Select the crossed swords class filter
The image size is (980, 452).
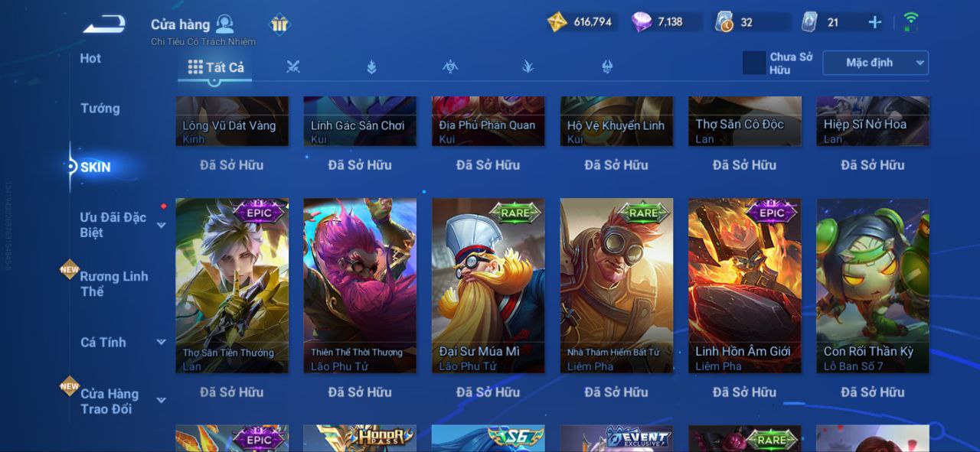pyautogui.click(x=292, y=67)
